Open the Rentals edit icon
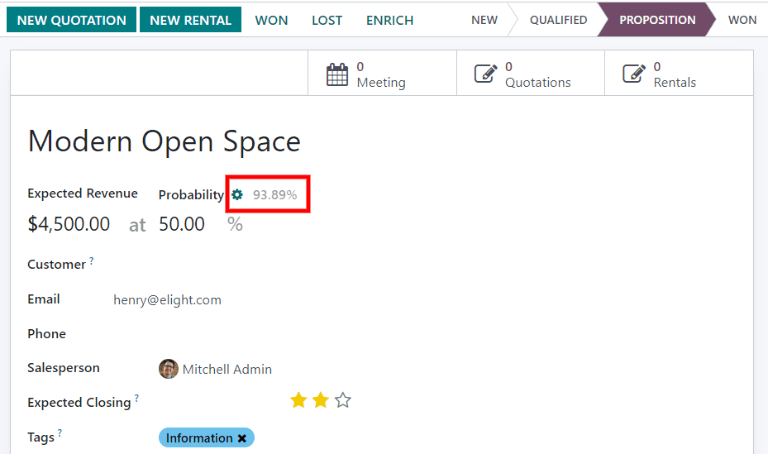The height and width of the screenshot is (454, 768). point(633,74)
